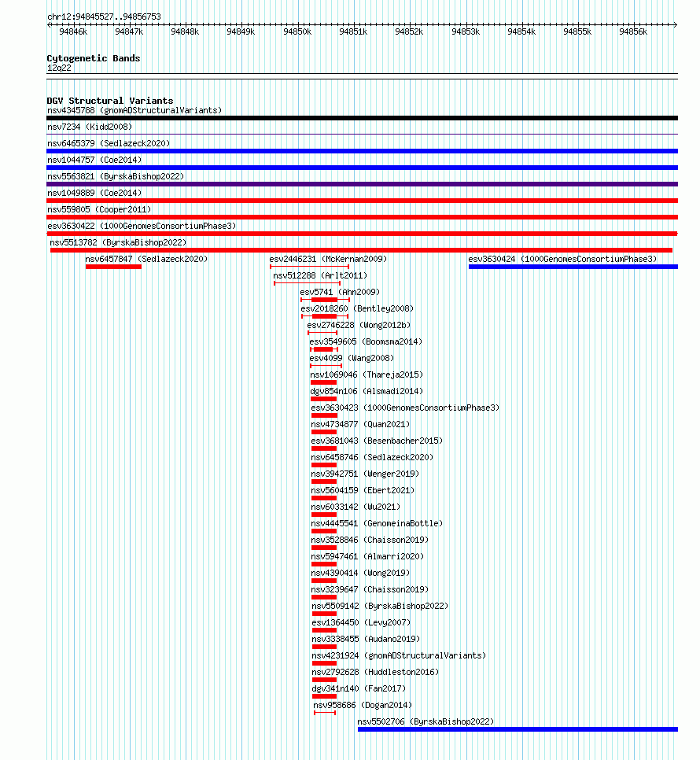Click the nsv4345788 gnomADStructuralVariants label
This screenshot has width=700, height=760.
134,110
